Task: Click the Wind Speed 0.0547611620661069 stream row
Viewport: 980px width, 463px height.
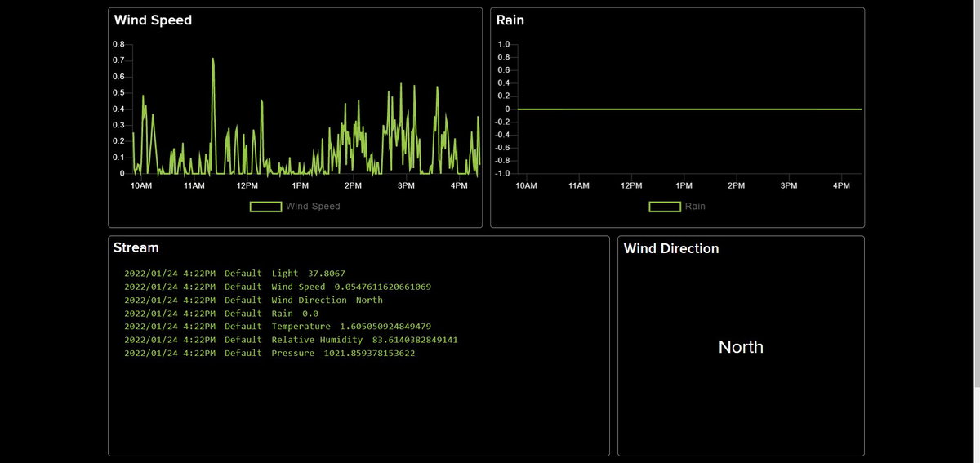Action: pyautogui.click(x=278, y=287)
